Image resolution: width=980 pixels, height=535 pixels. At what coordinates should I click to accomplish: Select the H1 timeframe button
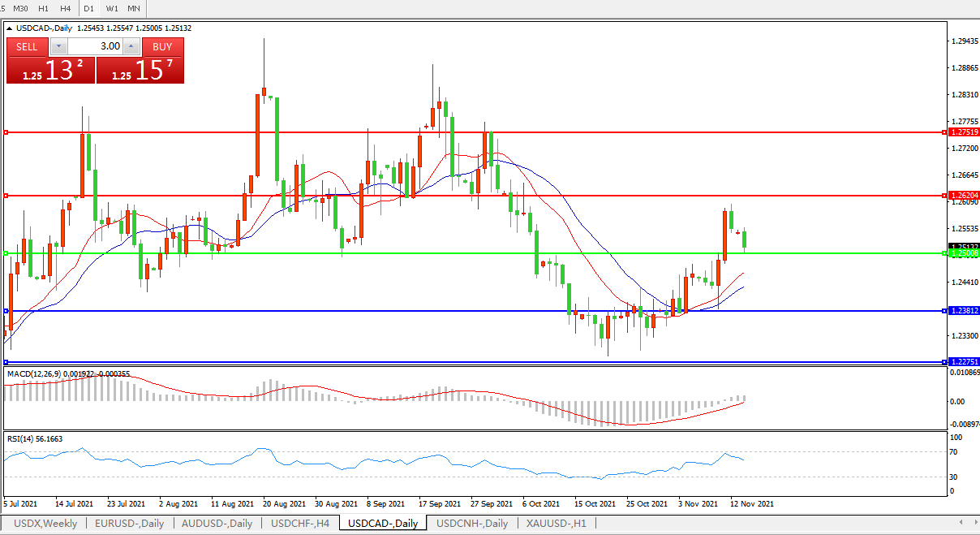pyautogui.click(x=44, y=8)
